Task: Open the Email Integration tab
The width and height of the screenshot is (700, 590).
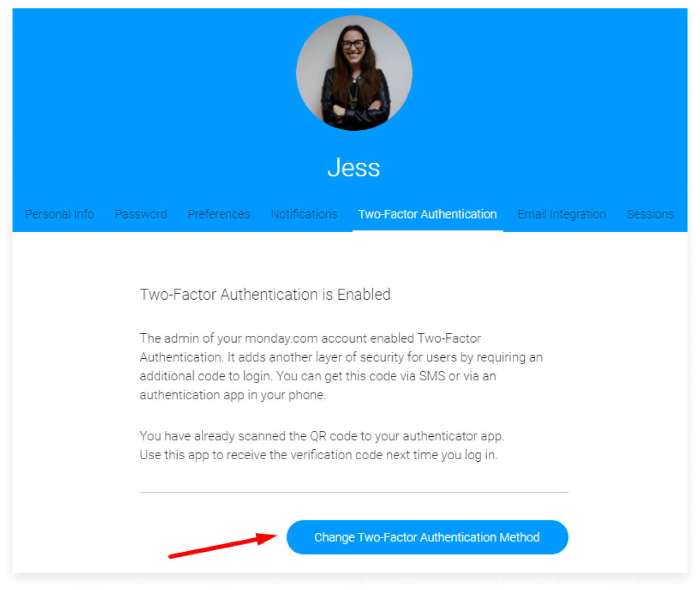Action: pos(562,214)
